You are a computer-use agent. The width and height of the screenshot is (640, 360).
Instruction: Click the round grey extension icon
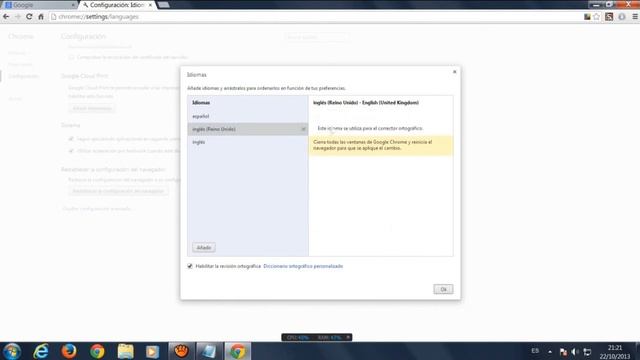click(x=622, y=17)
